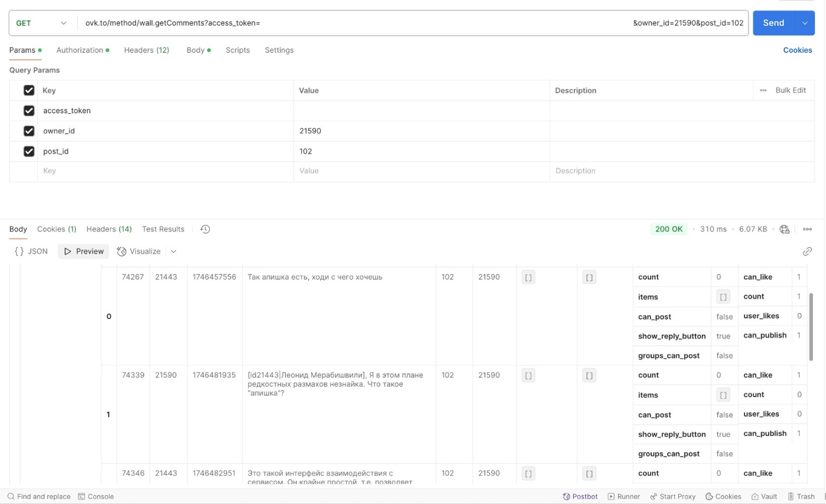The height and width of the screenshot is (504, 826).
Task: Expand the dropdown chevron beside Visualize
Action: click(x=173, y=251)
